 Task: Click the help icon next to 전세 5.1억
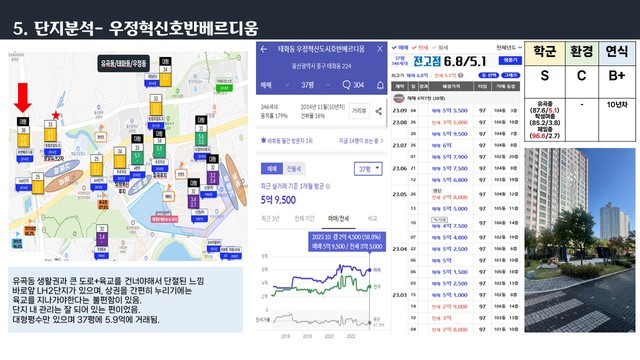[461, 75]
